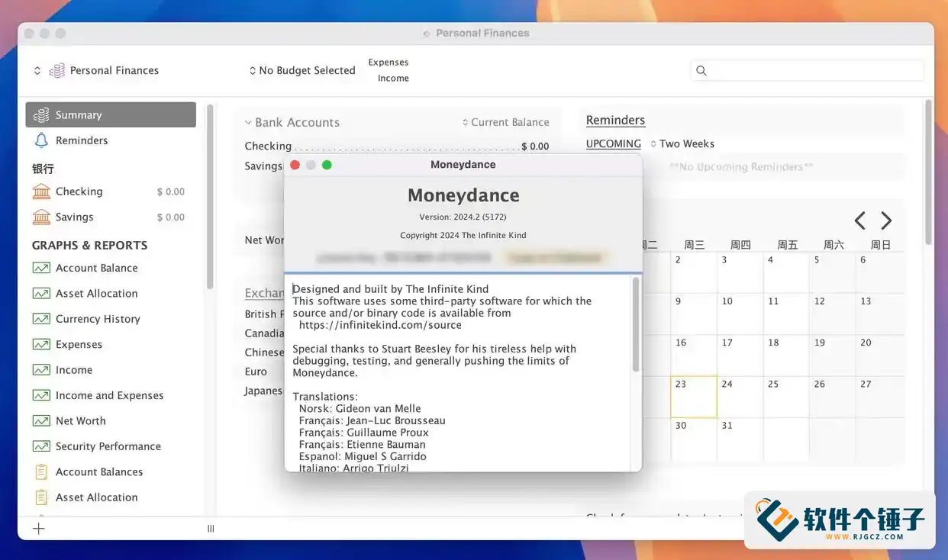948x560 pixels.
Task: Click the GRAPHS & REPORTS section header
Action: pos(90,245)
